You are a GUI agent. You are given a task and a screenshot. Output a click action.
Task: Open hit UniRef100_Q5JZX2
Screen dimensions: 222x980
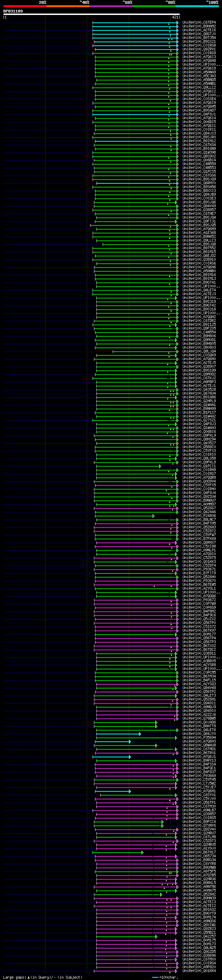(x=199, y=618)
